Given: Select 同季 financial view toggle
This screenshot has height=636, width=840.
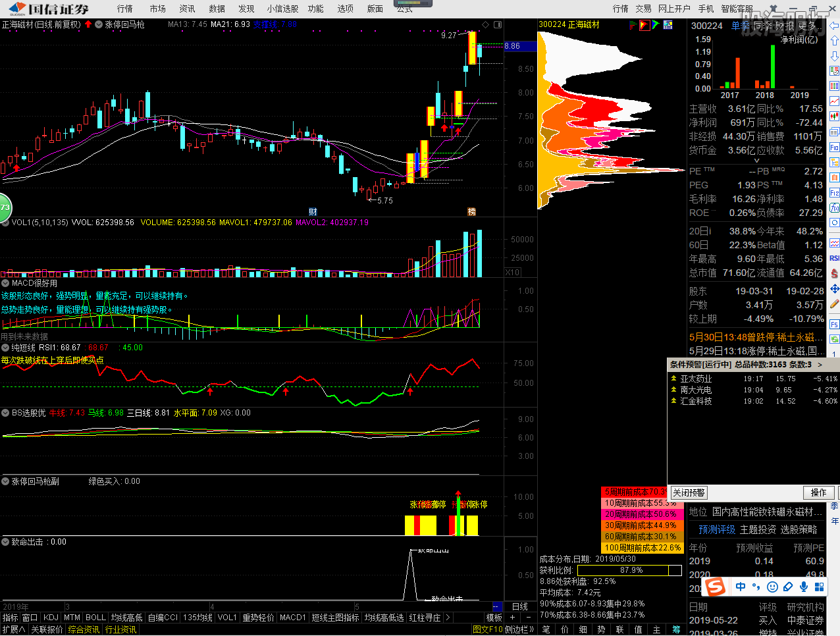Looking at the screenshot, I should coord(763,26).
